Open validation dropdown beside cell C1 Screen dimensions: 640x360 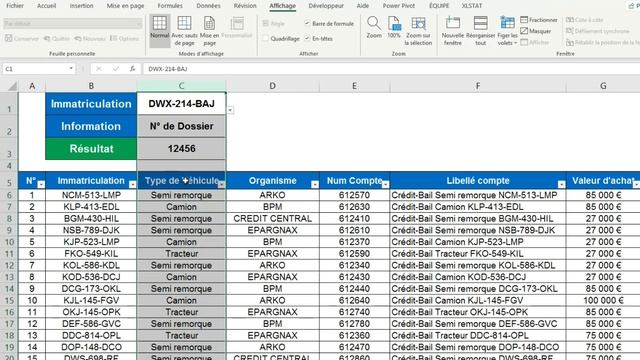pyautogui.click(x=231, y=110)
